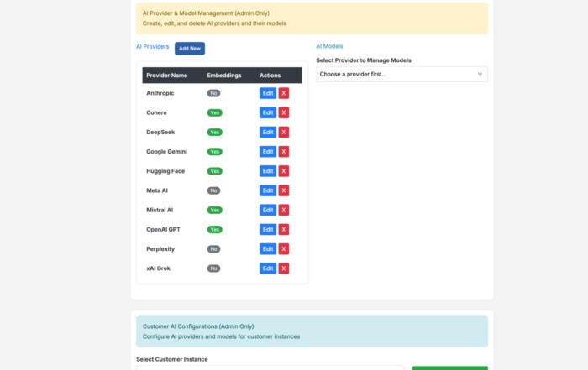The image size is (588, 370).
Task: Edit the Anthropic provider
Action: pyautogui.click(x=267, y=93)
